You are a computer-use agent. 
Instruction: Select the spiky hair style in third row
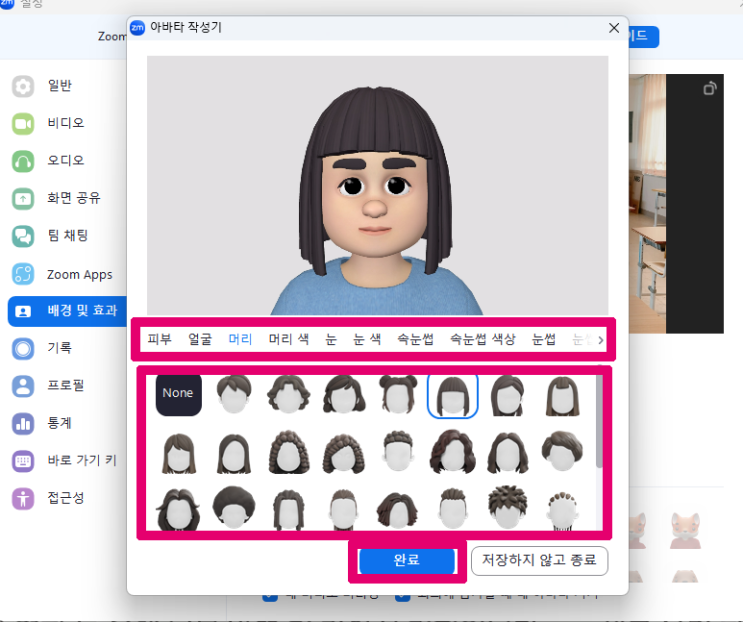tap(507, 507)
